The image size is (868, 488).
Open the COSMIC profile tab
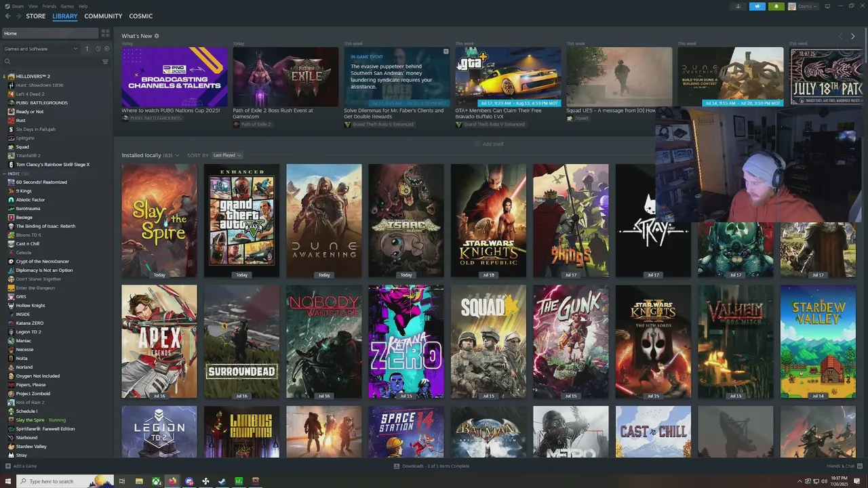141,16
